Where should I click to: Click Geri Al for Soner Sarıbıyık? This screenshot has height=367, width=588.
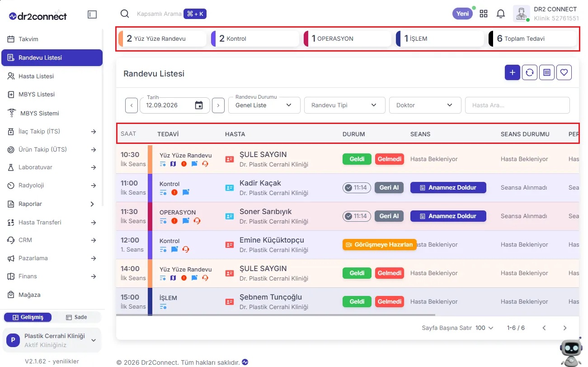click(x=389, y=216)
